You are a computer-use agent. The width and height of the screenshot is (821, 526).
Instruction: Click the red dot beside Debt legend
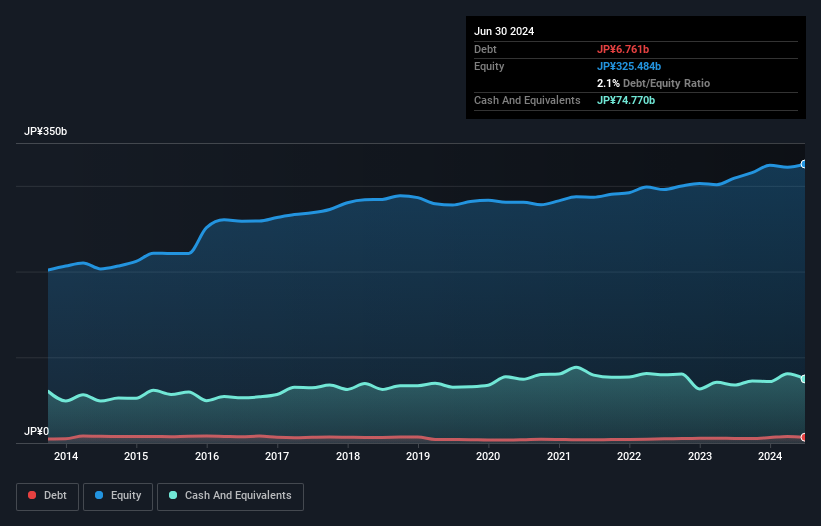click(32, 495)
